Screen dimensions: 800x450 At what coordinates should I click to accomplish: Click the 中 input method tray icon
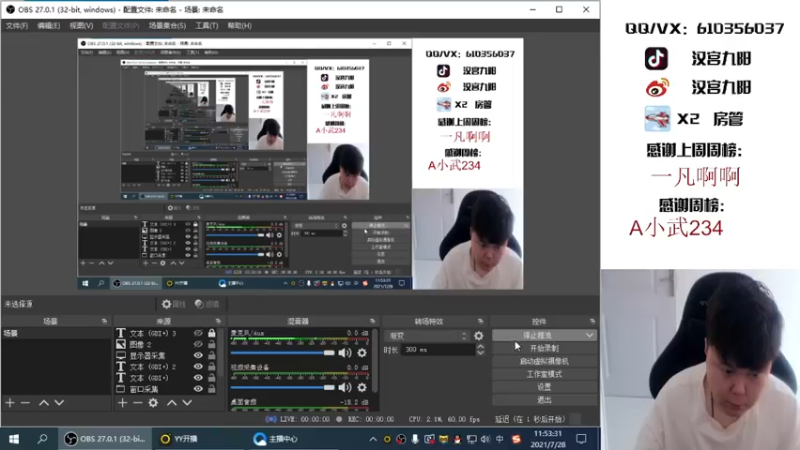[x=499, y=439]
